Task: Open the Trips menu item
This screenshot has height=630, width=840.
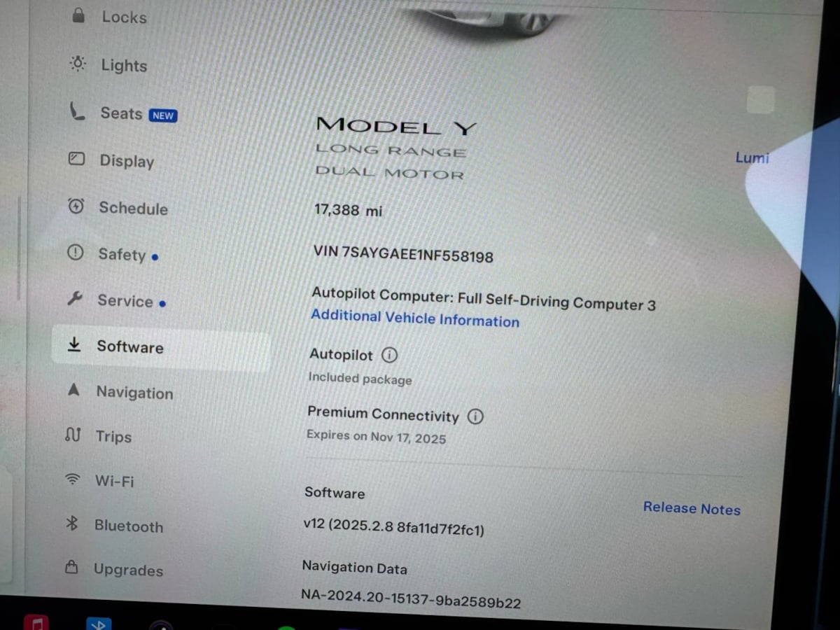Action: coord(98,436)
